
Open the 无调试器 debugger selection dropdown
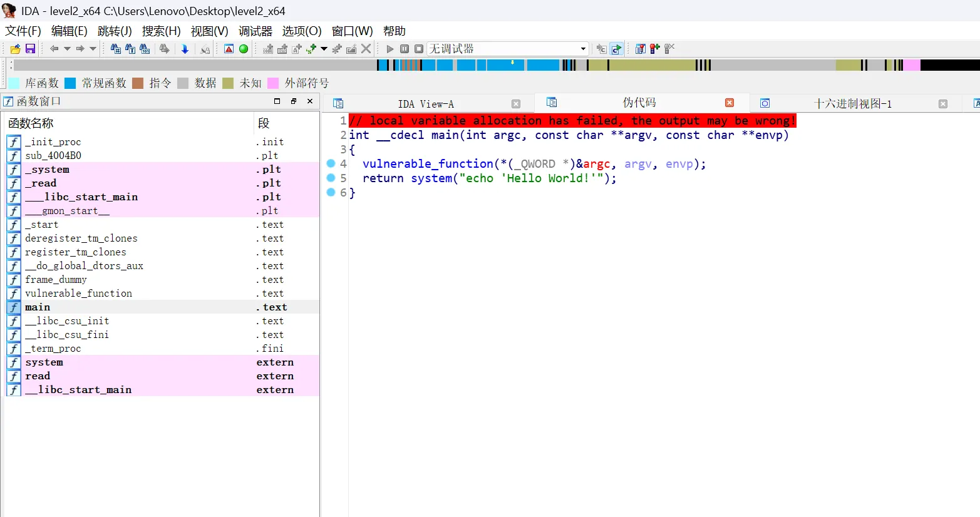point(508,49)
